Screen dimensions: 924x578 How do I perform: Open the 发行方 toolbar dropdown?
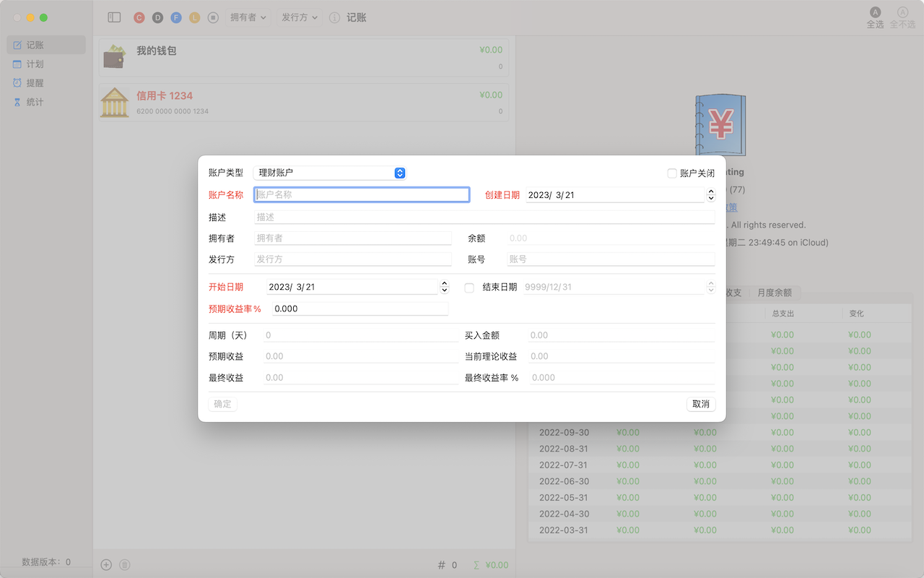300,17
